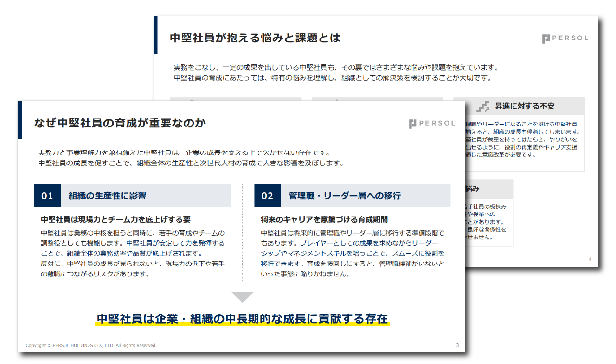
Task: Click the staircase icon beside 昇進に対する不安
Action: tap(483, 106)
